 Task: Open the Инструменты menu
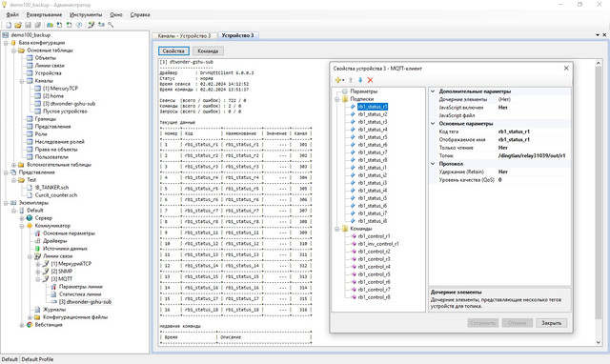coord(86,15)
